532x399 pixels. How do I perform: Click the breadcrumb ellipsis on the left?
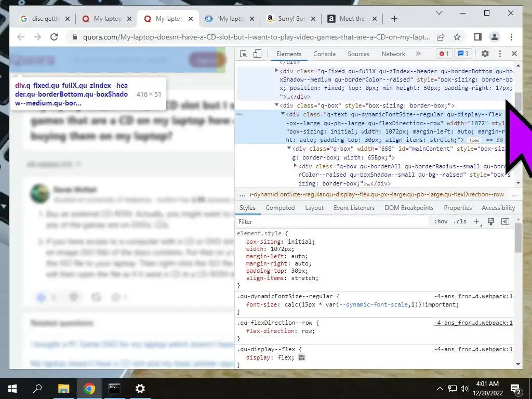pos(242,195)
